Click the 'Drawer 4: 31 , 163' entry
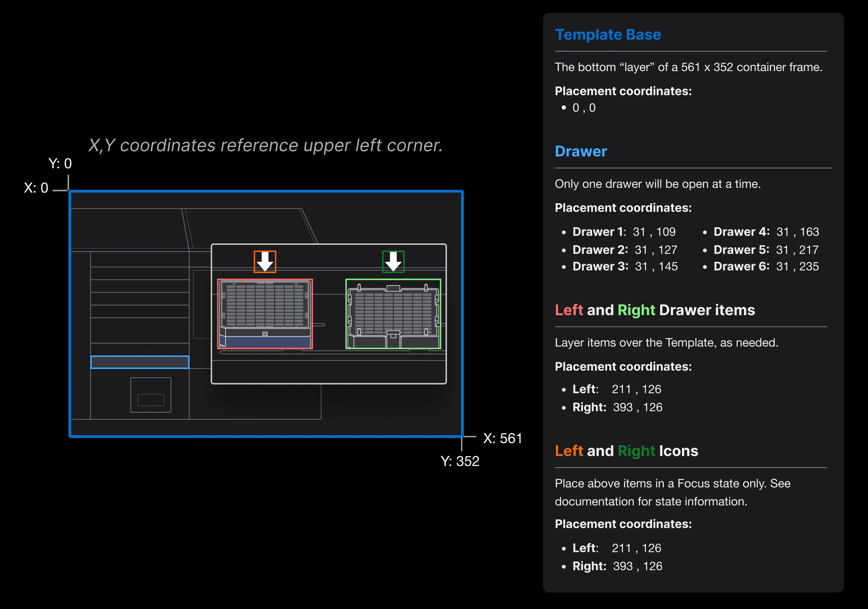868x609 pixels. 766,232
